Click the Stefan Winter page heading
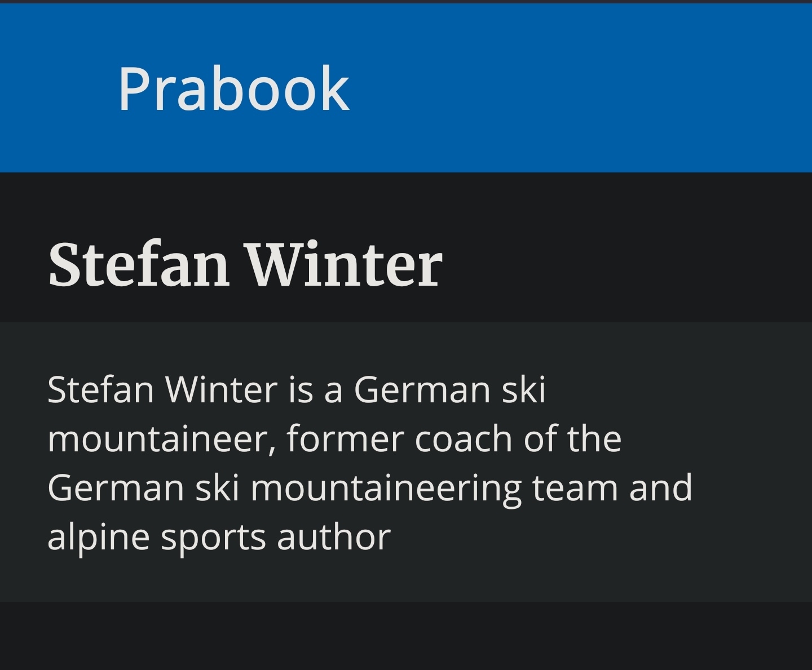Viewport: 812px width, 670px height. point(245,264)
